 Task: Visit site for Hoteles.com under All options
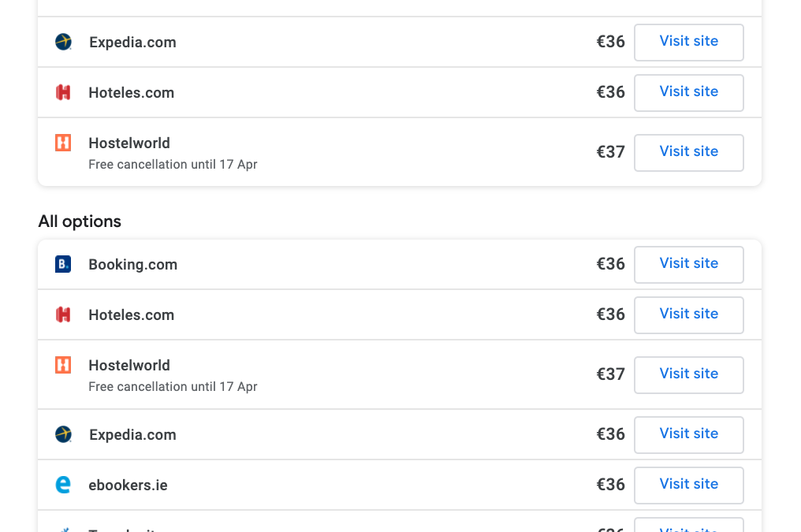(x=688, y=315)
